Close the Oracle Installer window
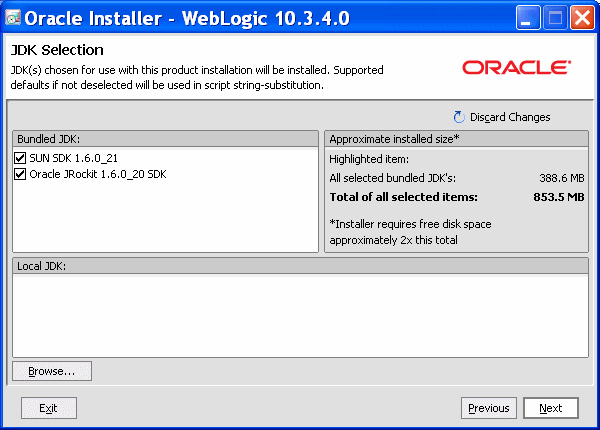The width and height of the screenshot is (600, 430). [582, 18]
